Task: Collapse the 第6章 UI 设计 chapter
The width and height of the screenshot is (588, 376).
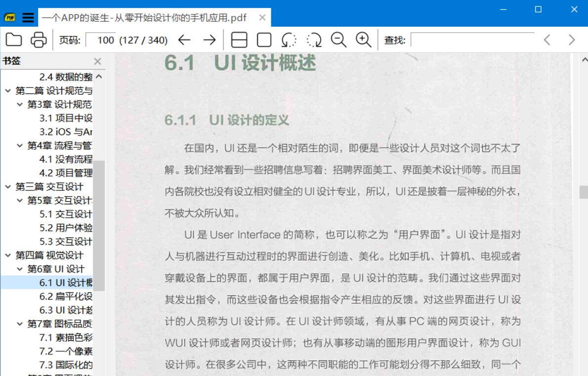Action: [20, 269]
